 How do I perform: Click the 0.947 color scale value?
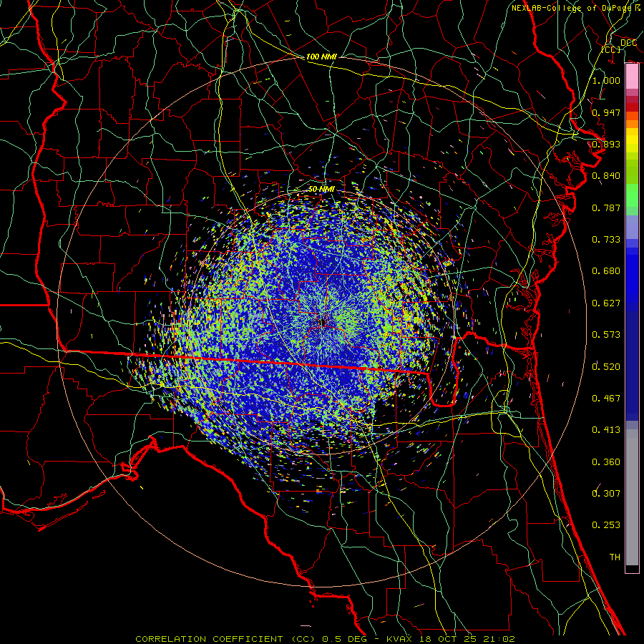(606, 112)
